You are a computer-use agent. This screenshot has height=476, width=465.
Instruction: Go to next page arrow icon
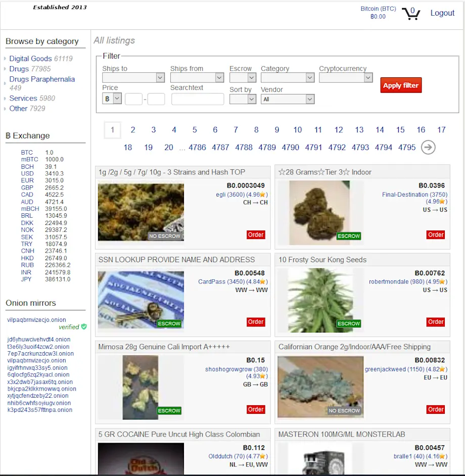click(x=428, y=147)
